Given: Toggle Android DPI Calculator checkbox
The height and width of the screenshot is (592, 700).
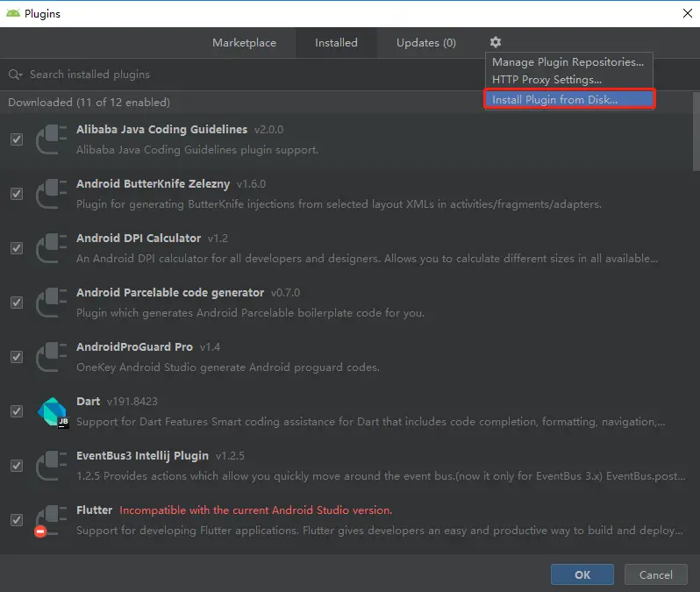Looking at the screenshot, I should 17,248.
